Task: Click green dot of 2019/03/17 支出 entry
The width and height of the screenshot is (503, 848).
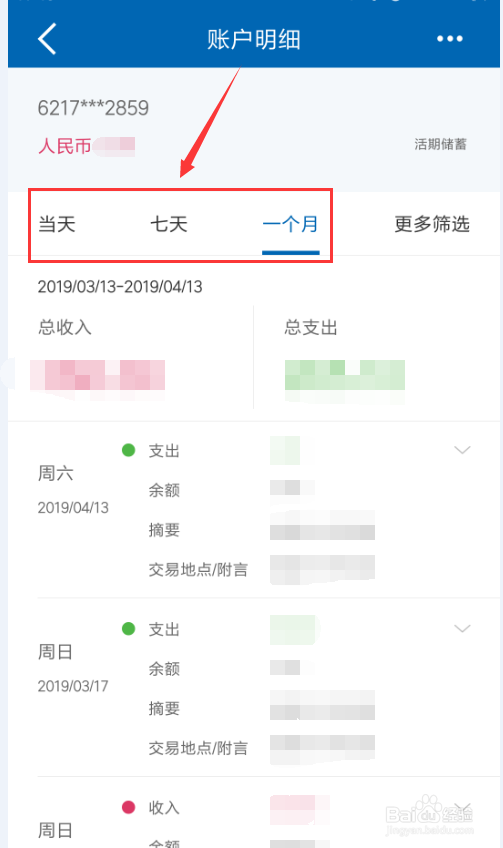Action: click(128, 628)
